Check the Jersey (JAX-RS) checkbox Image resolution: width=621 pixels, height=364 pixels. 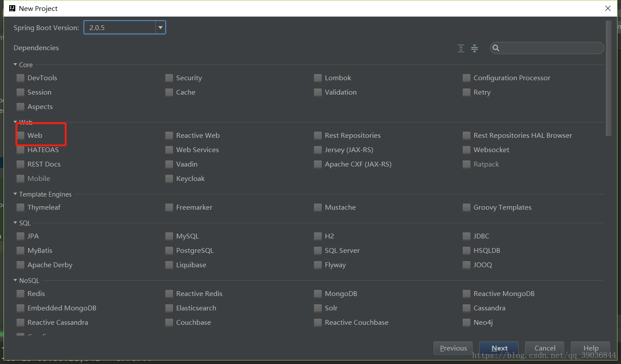(318, 150)
